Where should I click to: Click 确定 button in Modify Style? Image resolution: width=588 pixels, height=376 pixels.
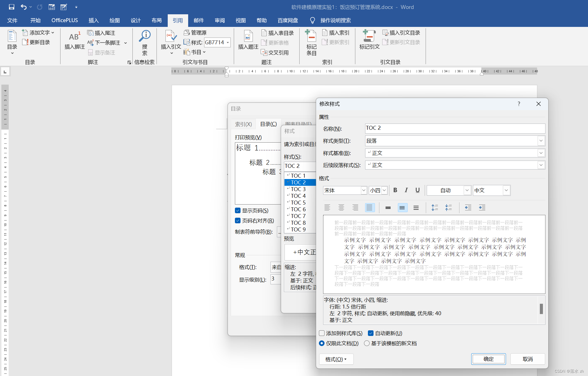(x=489, y=359)
